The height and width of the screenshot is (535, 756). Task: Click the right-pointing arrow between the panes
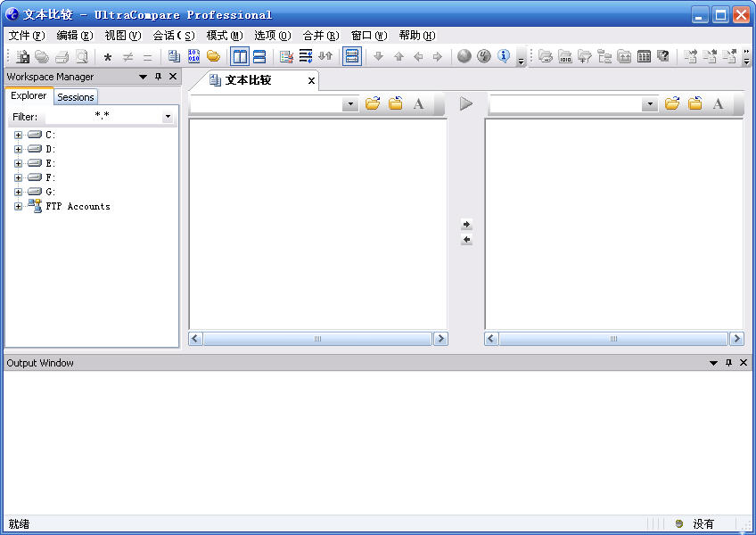coord(466,225)
